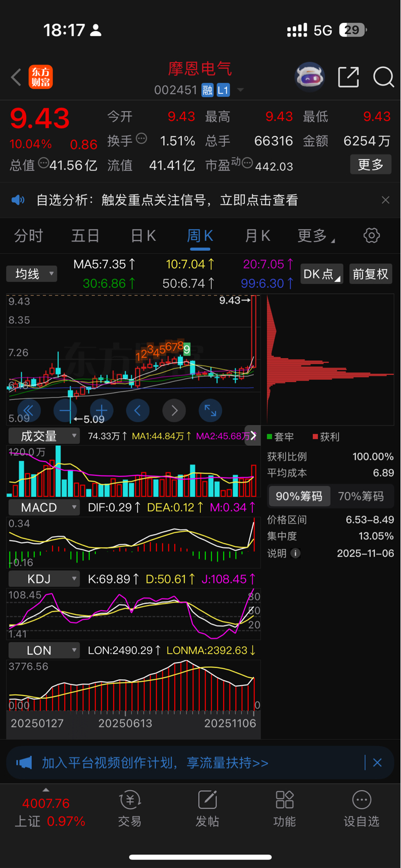The image size is (401, 868).
Task: Tap the 9.43 current price
Action: (x=40, y=118)
